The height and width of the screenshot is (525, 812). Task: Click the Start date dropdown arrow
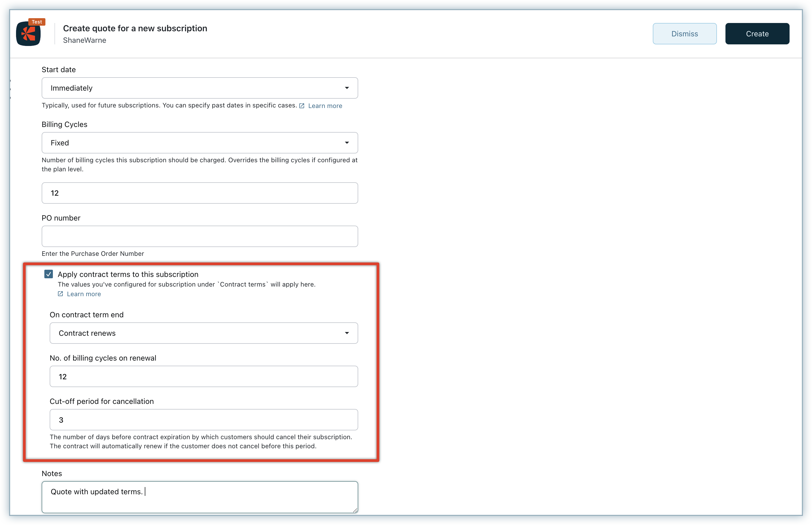[347, 88]
